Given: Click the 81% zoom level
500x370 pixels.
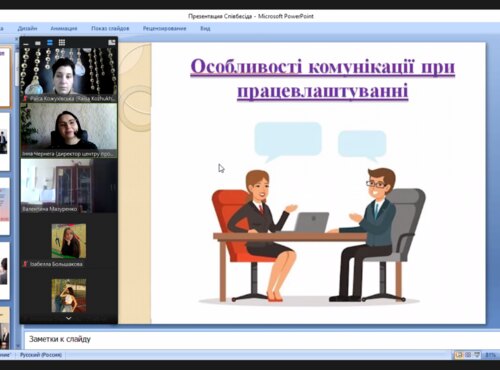Looking at the screenshot, I should tap(490, 355).
